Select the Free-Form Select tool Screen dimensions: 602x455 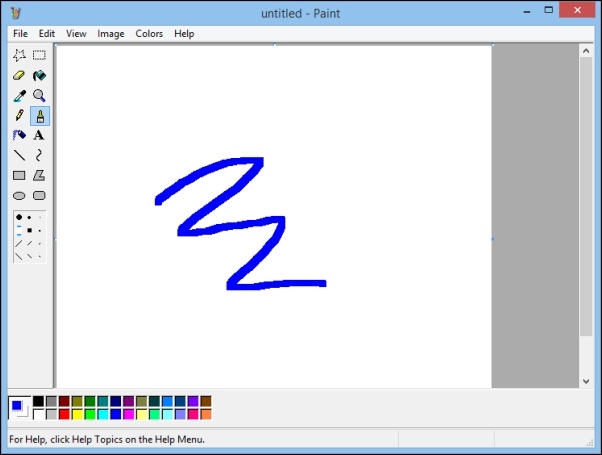point(19,55)
